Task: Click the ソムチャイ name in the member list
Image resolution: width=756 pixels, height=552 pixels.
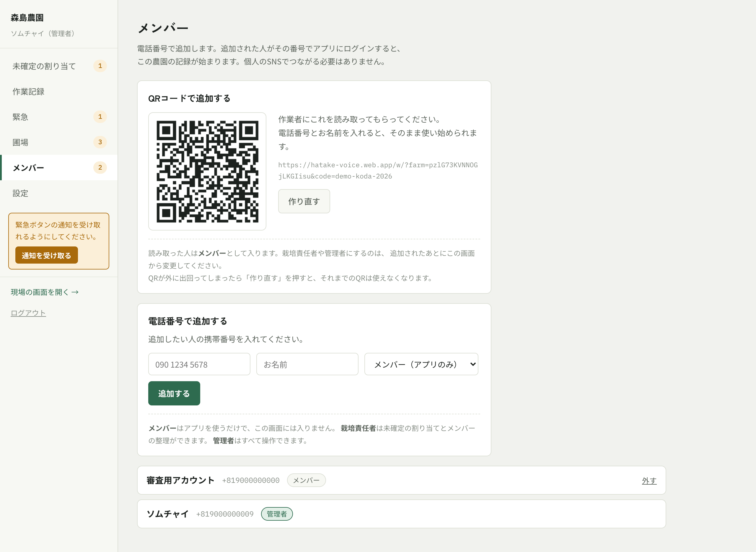Action: [x=168, y=514]
